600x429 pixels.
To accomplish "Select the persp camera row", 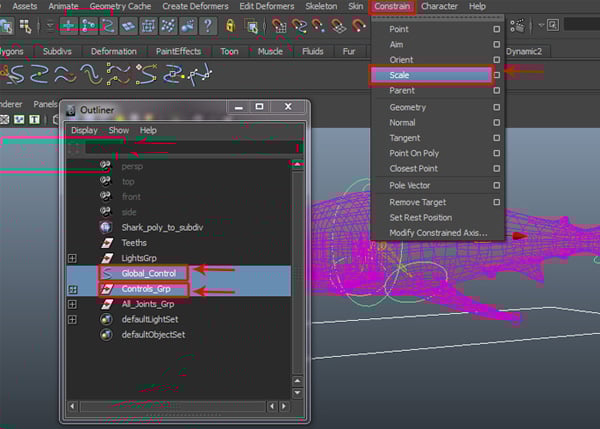I will pyautogui.click(x=132, y=166).
